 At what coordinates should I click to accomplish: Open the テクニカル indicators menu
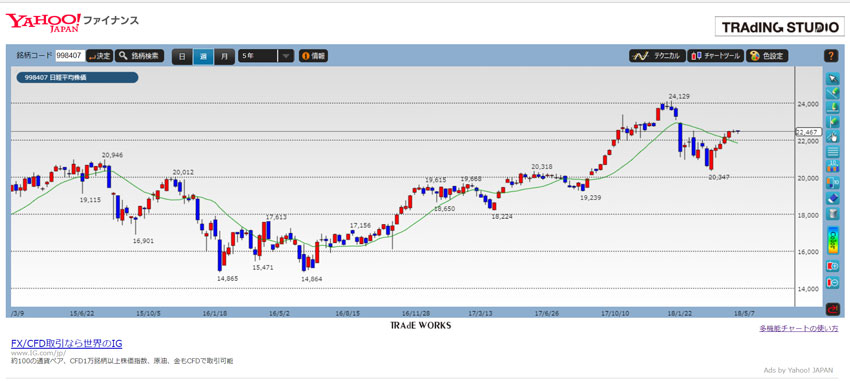click(657, 55)
